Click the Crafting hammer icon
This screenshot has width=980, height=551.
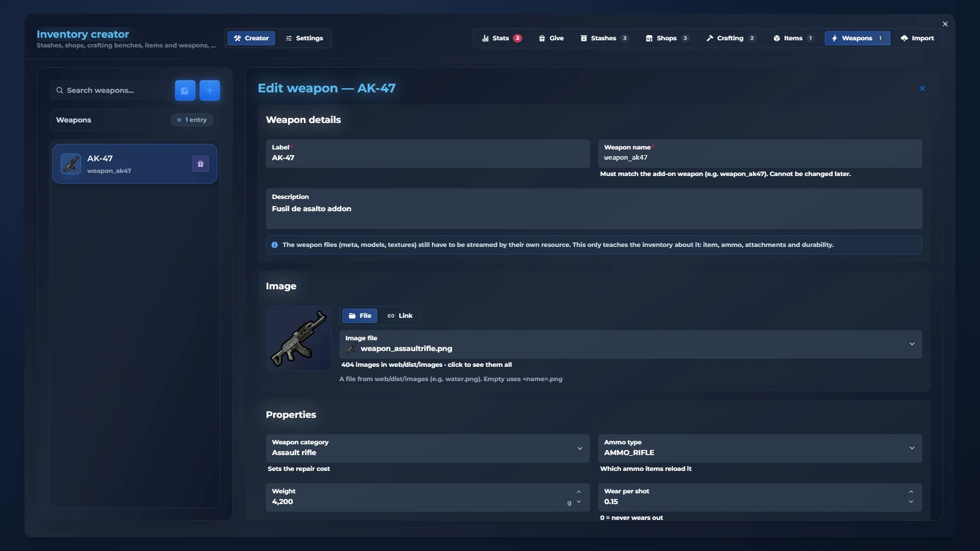[710, 38]
